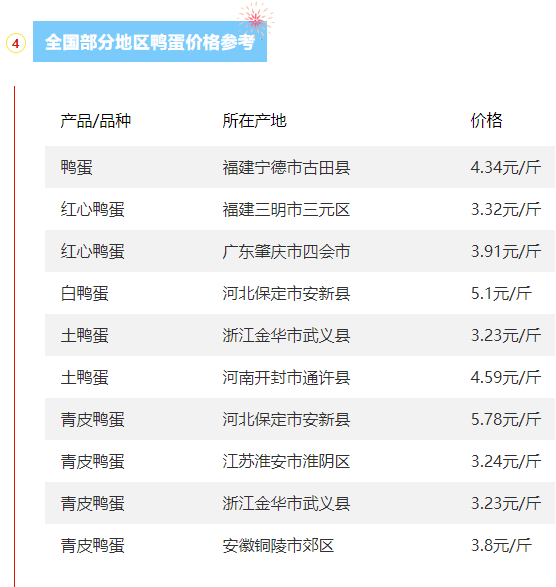
Task: Select the 福建三明市三元区 origin cell
Action: [286, 209]
